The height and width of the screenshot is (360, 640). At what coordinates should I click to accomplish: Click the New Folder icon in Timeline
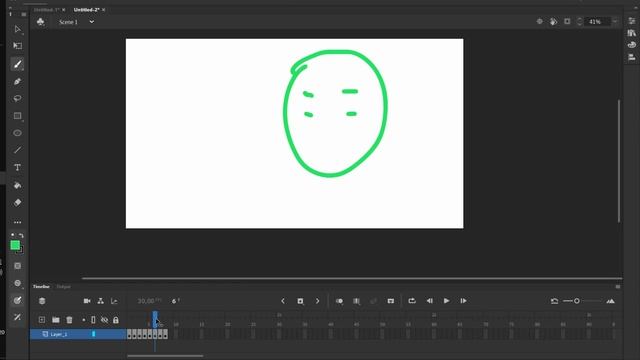(56, 320)
